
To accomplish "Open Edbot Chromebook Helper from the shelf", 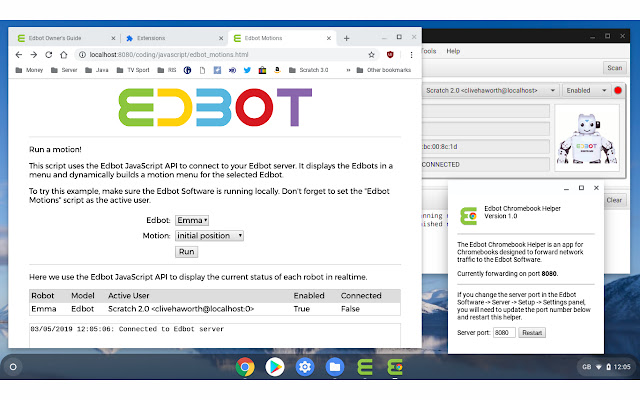I will tap(395, 367).
